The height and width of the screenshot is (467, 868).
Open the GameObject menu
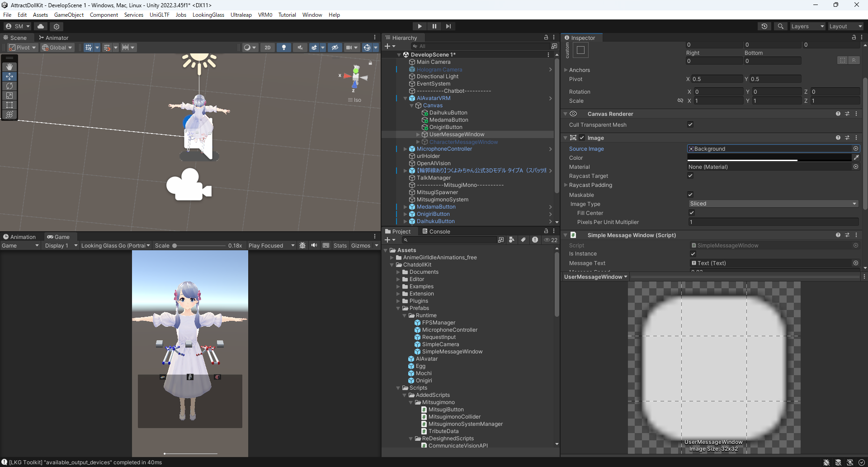[69, 15]
